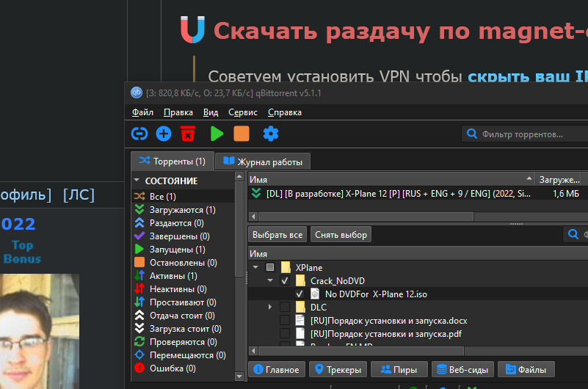Select the Запущены (1) filter
The width and height of the screenshot is (588, 389).
(x=183, y=250)
